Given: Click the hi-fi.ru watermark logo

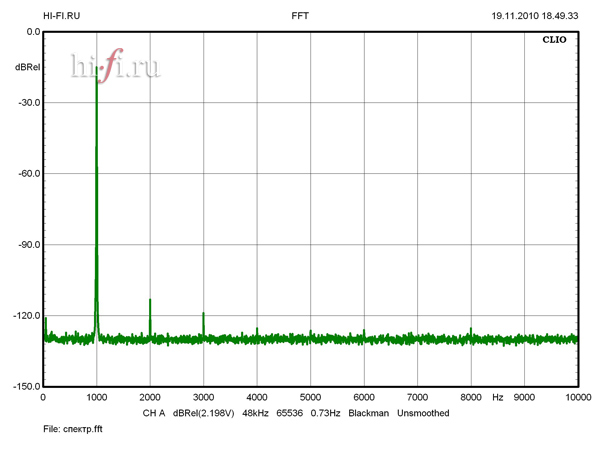Looking at the screenshot, I should click(115, 65).
